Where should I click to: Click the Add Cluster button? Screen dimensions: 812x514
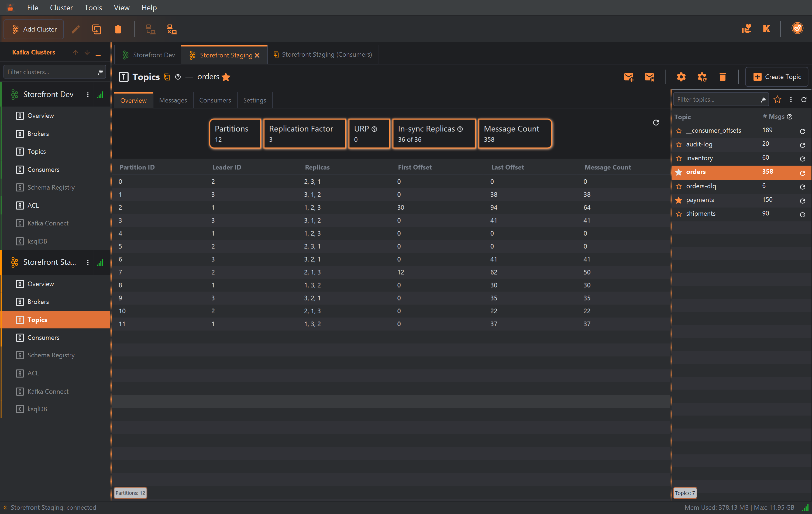coord(34,29)
